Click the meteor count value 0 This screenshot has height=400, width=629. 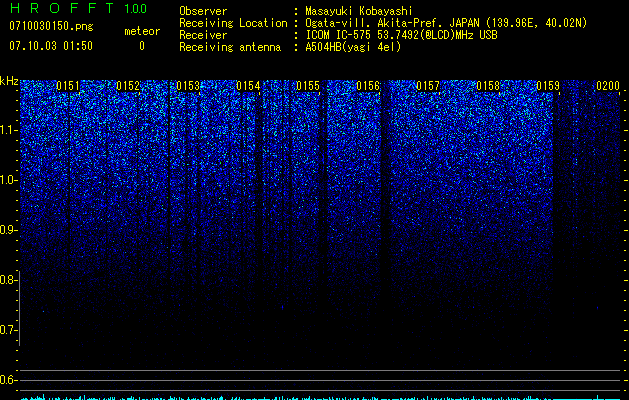(142, 46)
